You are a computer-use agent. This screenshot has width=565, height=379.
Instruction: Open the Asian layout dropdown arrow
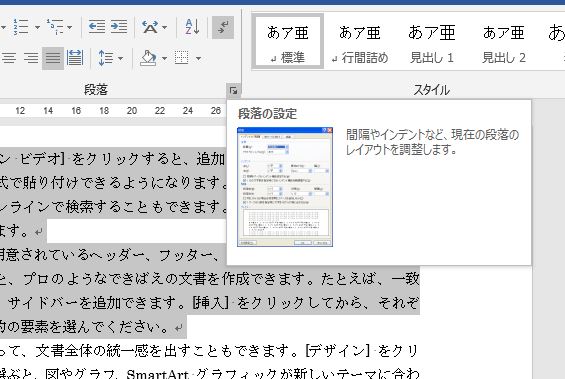[x=164, y=27]
